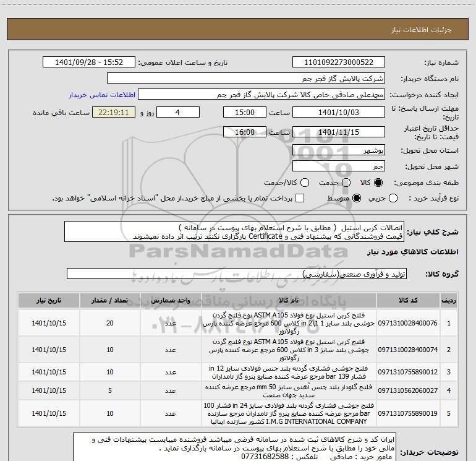Click need date 1401/10/15 in row 5
The image size is (476, 461).
49,413
